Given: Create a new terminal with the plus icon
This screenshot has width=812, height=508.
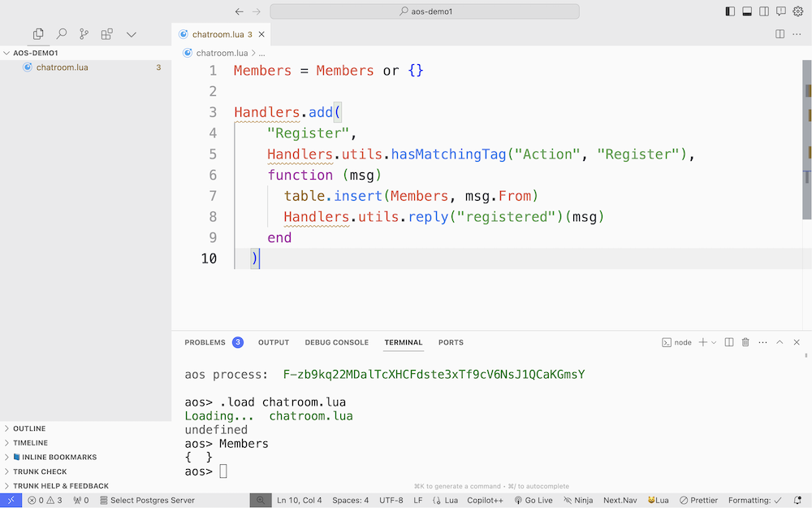Looking at the screenshot, I should coord(702,341).
